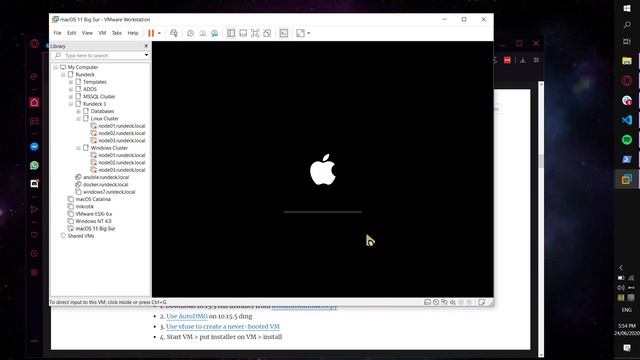Toggle the Show library sidebar icon
The image size is (640, 360).
click(231, 33)
